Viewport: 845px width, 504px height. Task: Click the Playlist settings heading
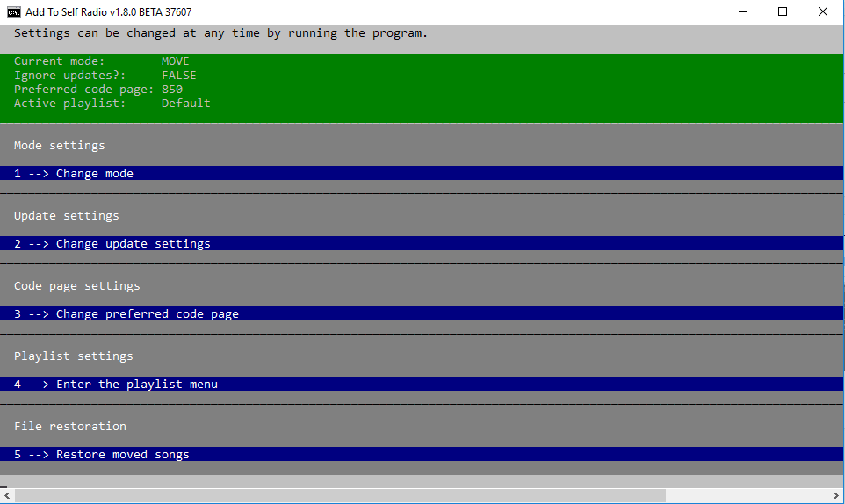pyautogui.click(x=74, y=356)
